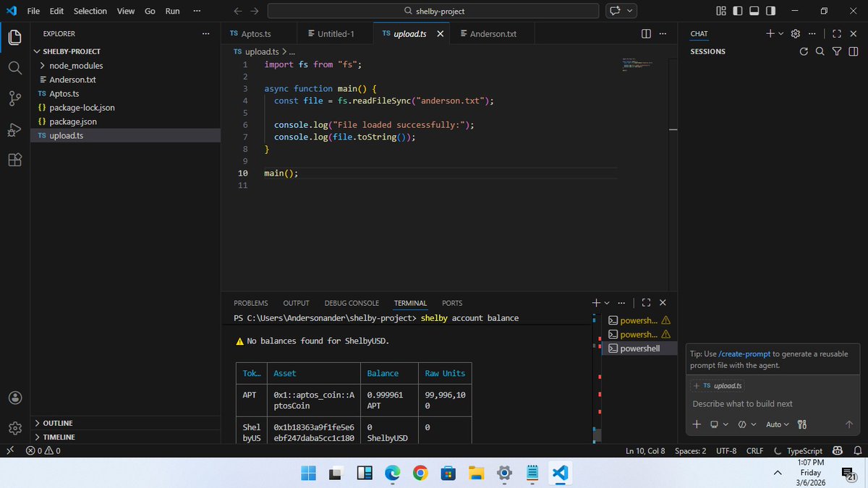
Task: Switch to the PORTS panel tab
Action: pyautogui.click(x=452, y=303)
